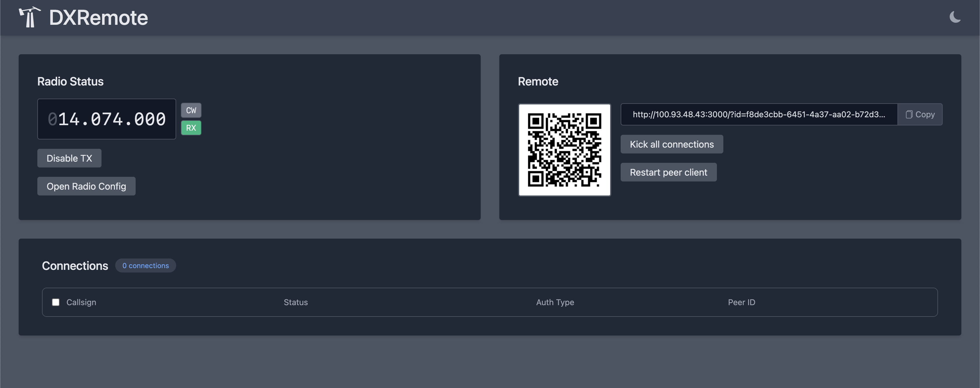Click the Peer ID column header
The height and width of the screenshot is (388, 980).
(741, 302)
